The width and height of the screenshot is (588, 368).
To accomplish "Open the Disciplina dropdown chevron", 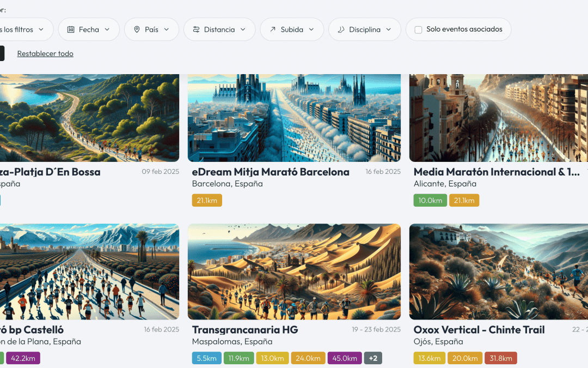I will pos(389,29).
